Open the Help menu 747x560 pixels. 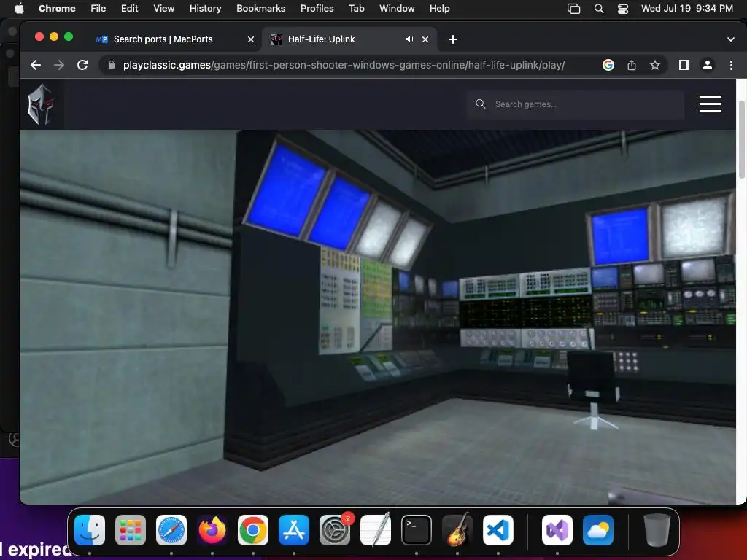(439, 9)
